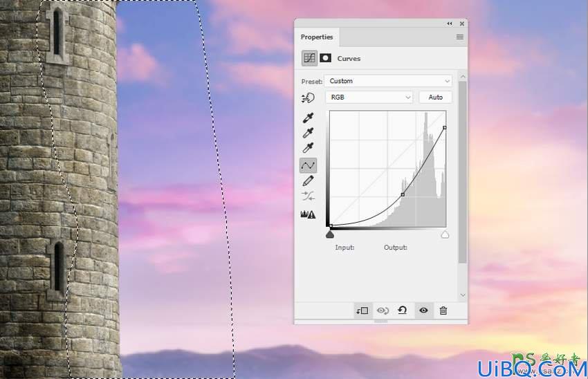
Task: Select the gray point eyedropper
Action: click(x=309, y=133)
